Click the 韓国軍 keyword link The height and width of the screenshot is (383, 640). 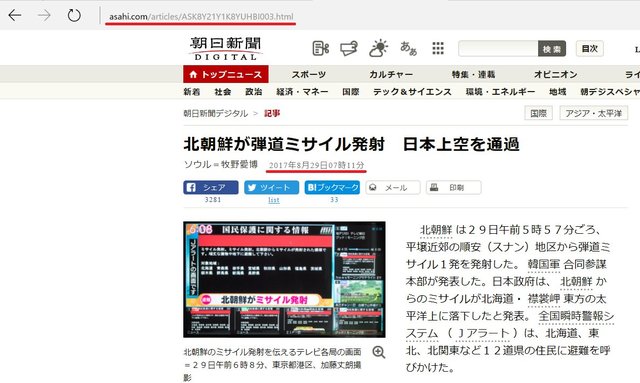pyautogui.click(x=544, y=264)
